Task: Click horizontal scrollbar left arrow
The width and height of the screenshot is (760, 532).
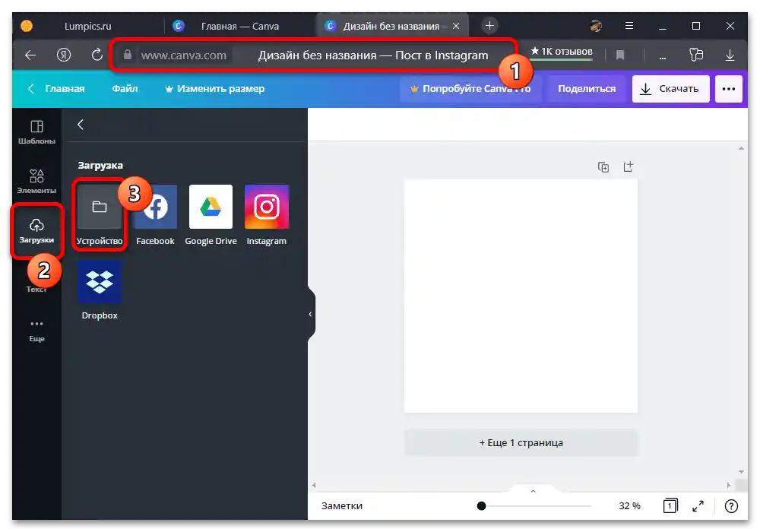Action: click(x=314, y=485)
